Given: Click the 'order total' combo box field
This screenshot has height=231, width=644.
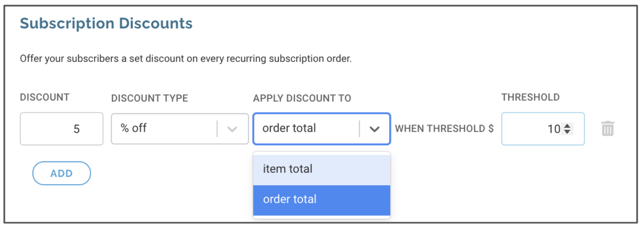Looking at the screenshot, I should pos(306,129).
